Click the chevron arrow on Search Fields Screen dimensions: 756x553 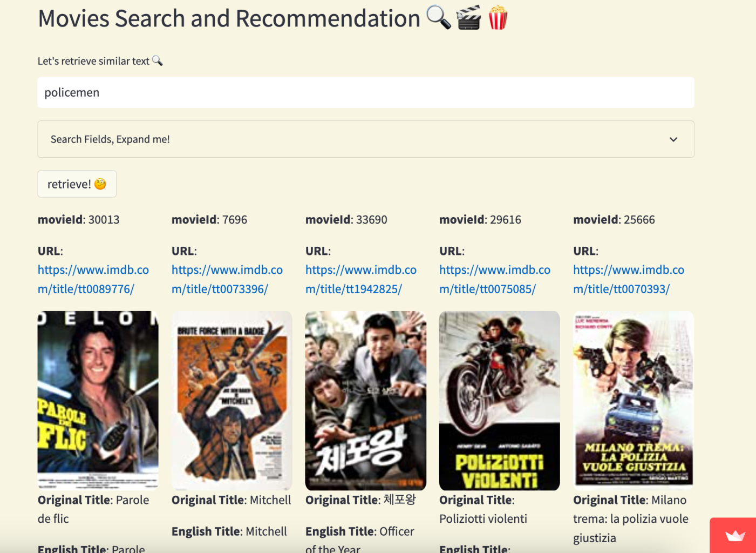(673, 139)
